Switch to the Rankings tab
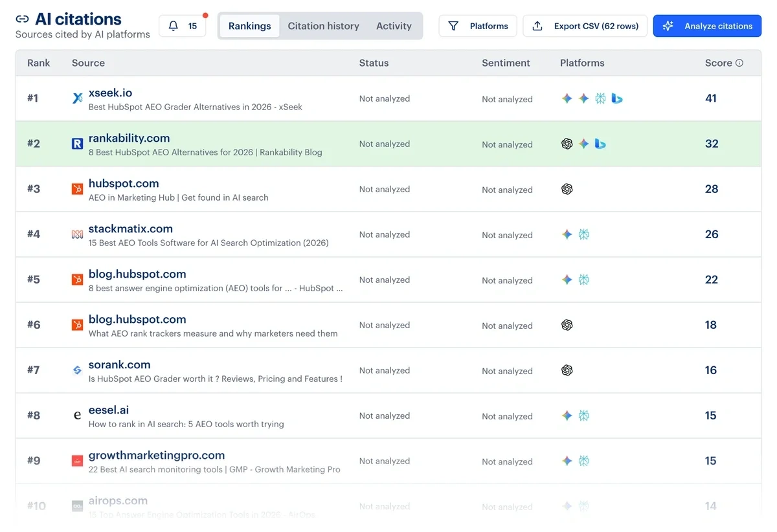 250,26
